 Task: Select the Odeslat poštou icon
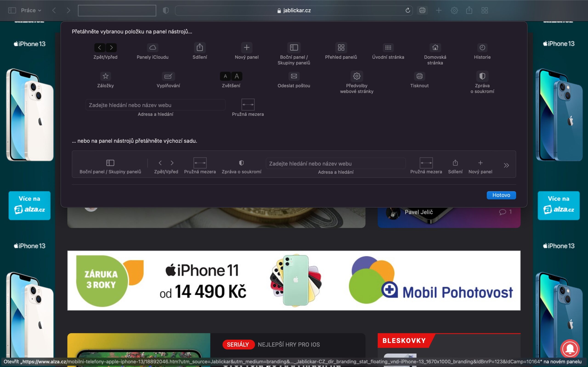click(x=294, y=76)
